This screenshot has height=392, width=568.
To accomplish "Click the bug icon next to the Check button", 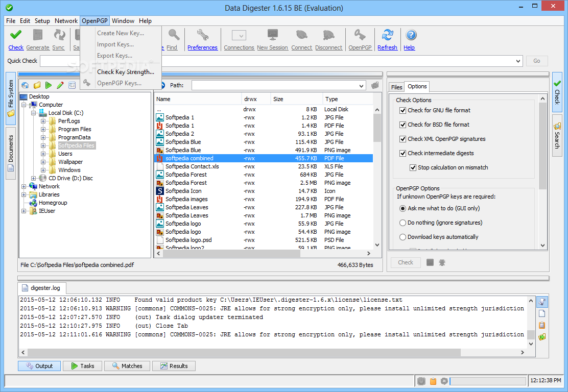I will (x=442, y=262).
